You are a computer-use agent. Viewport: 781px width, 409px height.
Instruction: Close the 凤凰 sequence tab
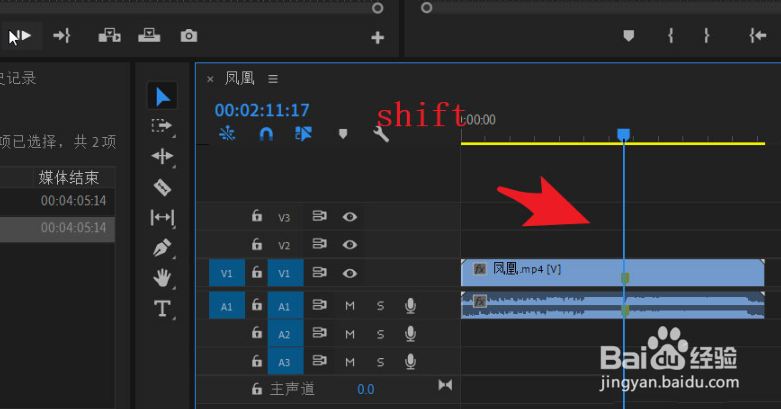click(210, 79)
